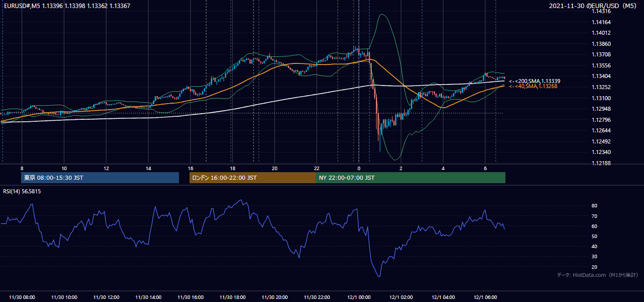Click the RSI scale value 30

coord(594,257)
